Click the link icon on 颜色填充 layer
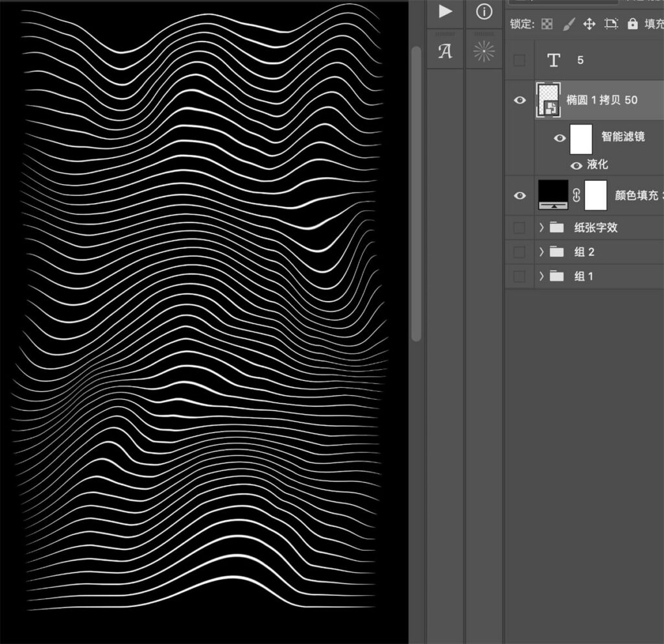This screenshot has height=644, width=664. click(576, 195)
